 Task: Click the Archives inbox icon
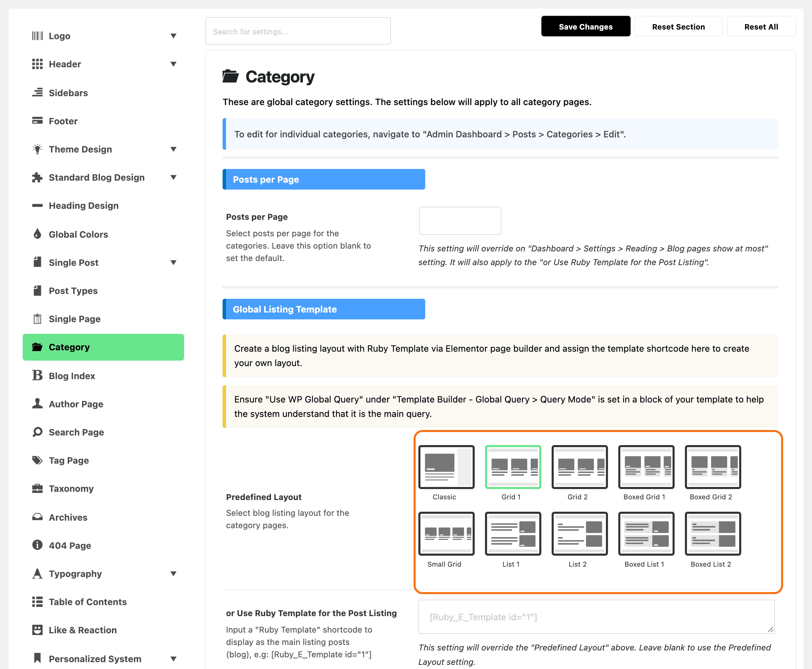pos(37,517)
